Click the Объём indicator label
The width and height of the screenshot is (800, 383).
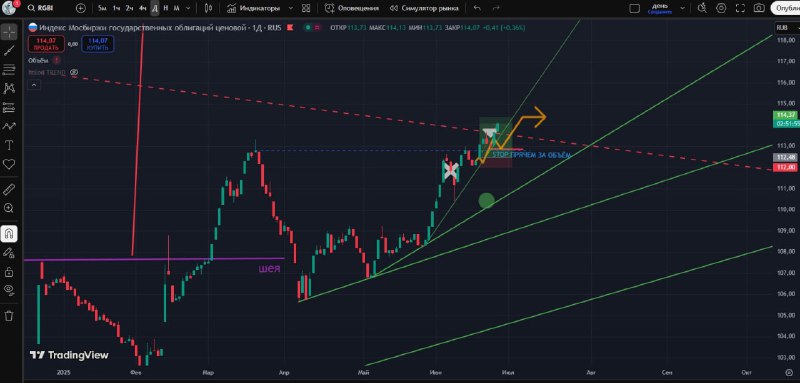coord(39,60)
